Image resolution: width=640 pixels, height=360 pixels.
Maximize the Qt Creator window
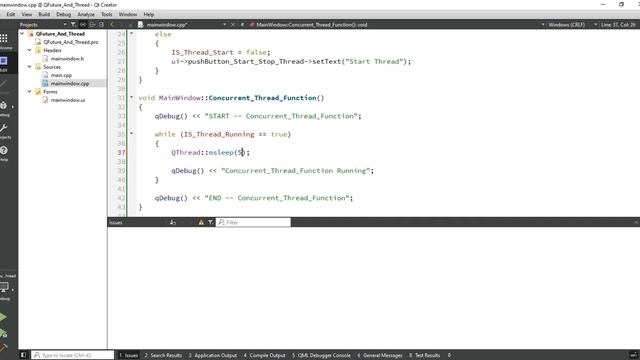click(621, 4)
